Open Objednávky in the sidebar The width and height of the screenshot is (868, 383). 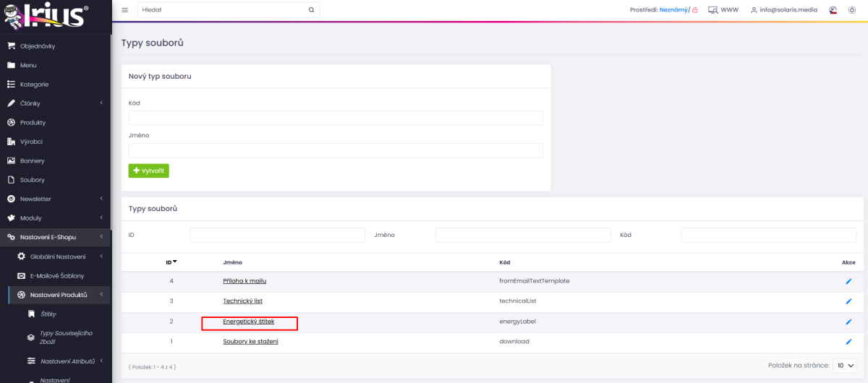(55, 46)
